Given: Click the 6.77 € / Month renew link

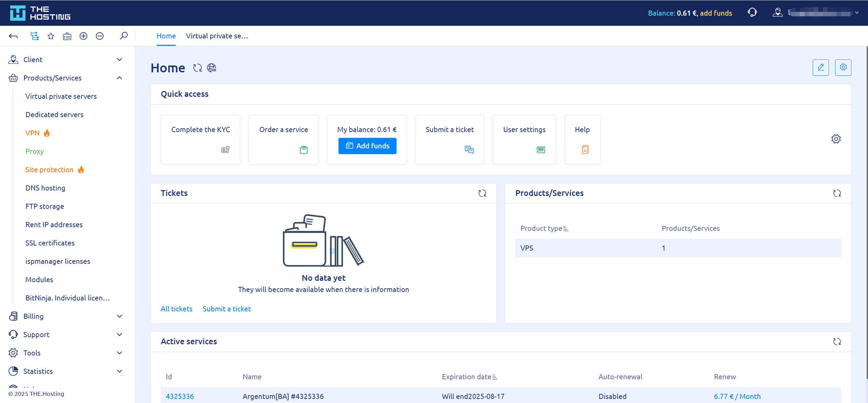Looking at the screenshot, I should pyautogui.click(x=737, y=397).
